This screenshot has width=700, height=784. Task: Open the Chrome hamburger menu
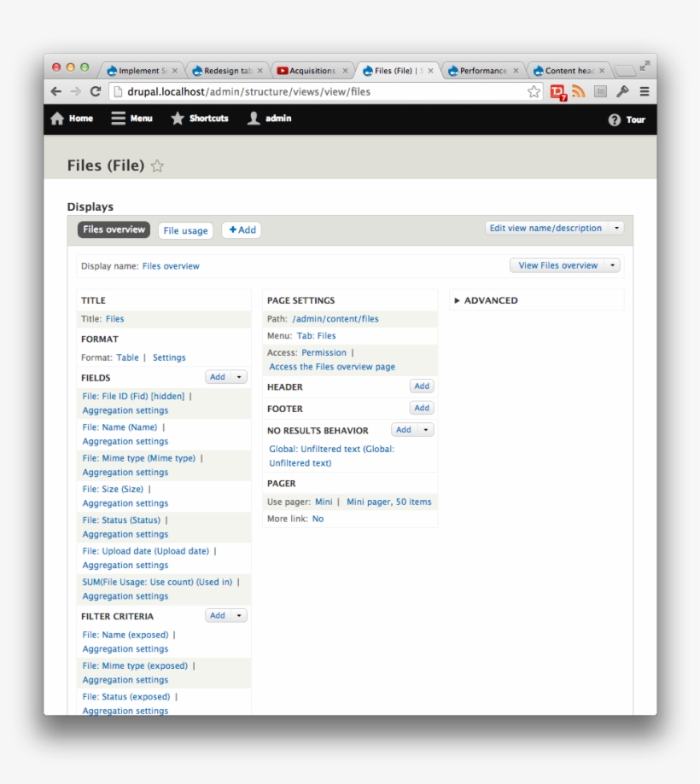pyautogui.click(x=645, y=91)
